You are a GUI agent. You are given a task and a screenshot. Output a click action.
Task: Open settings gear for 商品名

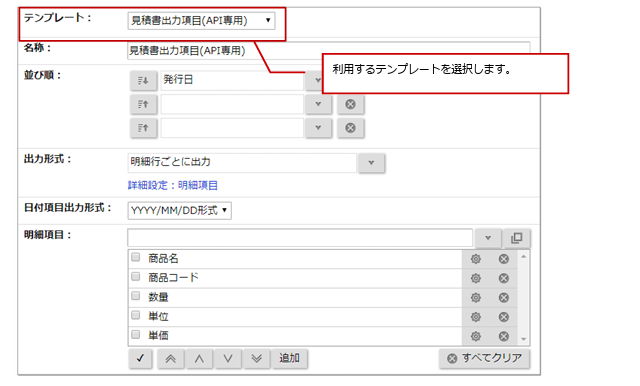pyautogui.click(x=476, y=259)
